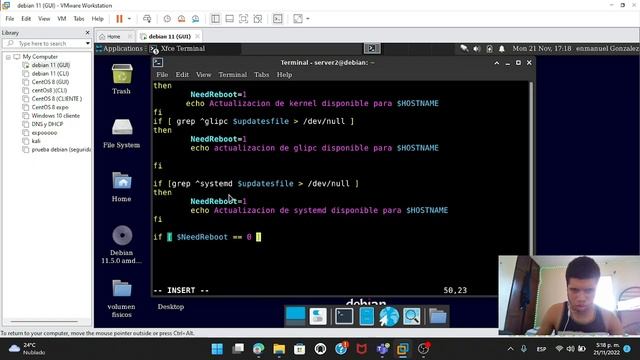Revert to snapshot toolbar icon
The image size is (640, 360).
click(x=182, y=19)
